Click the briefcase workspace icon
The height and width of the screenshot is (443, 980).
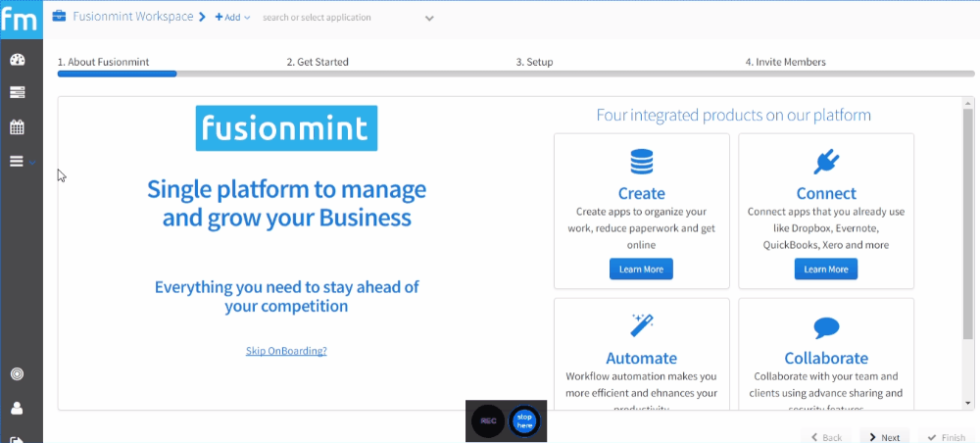(x=59, y=17)
